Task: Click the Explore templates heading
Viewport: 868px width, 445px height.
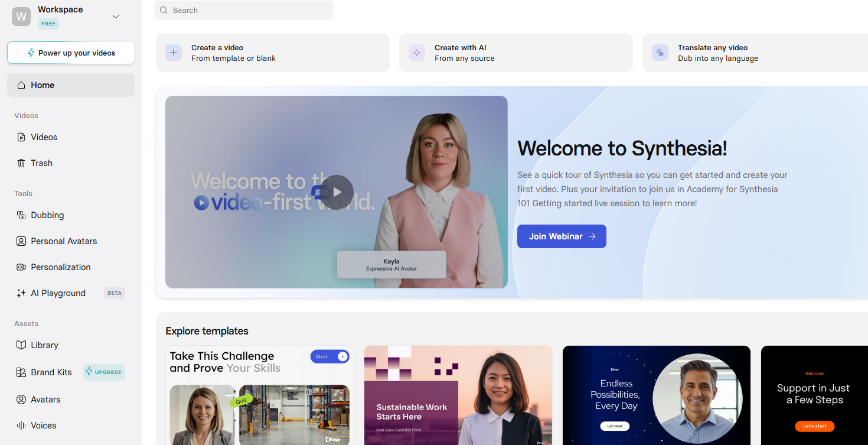Action: (207, 331)
